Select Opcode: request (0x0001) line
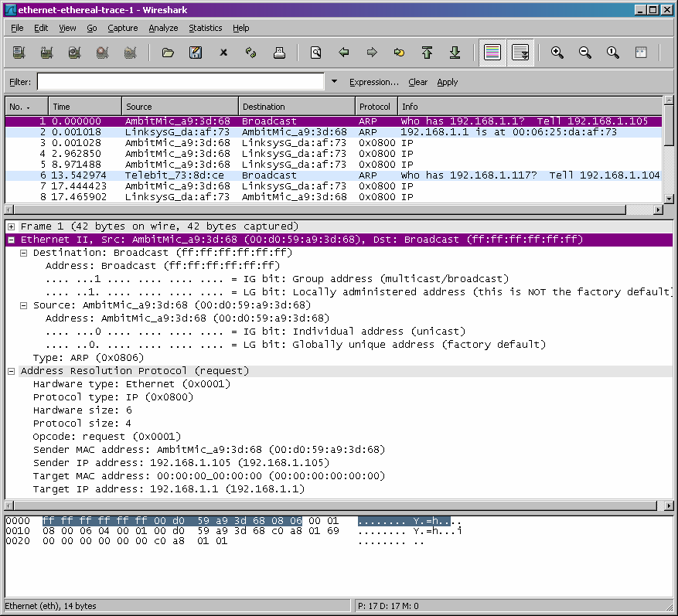This screenshot has height=616, width=678. (x=107, y=437)
